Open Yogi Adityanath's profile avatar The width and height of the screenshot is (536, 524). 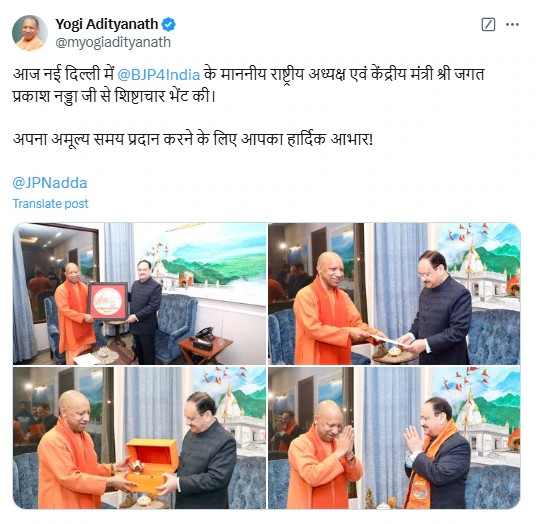(x=30, y=33)
